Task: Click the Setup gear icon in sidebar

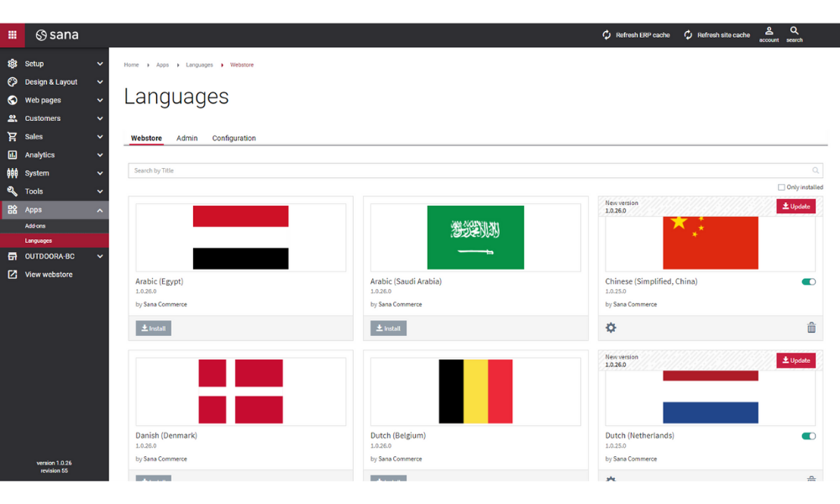Action: 13,64
